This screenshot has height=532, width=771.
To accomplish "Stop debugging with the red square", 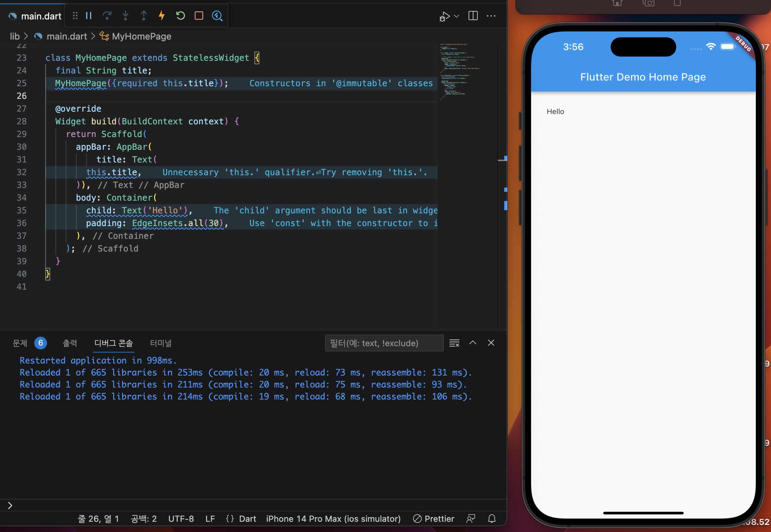I will coord(199,16).
